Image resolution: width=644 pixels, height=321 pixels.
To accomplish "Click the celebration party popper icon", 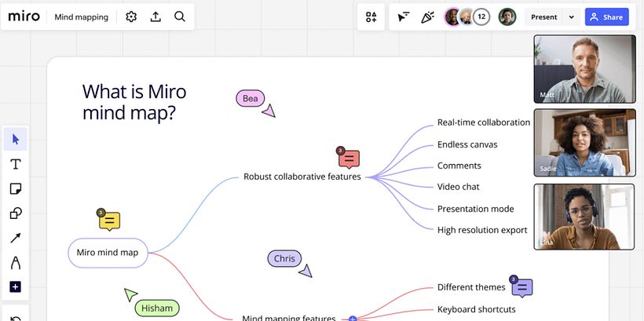I will pyautogui.click(x=427, y=17).
